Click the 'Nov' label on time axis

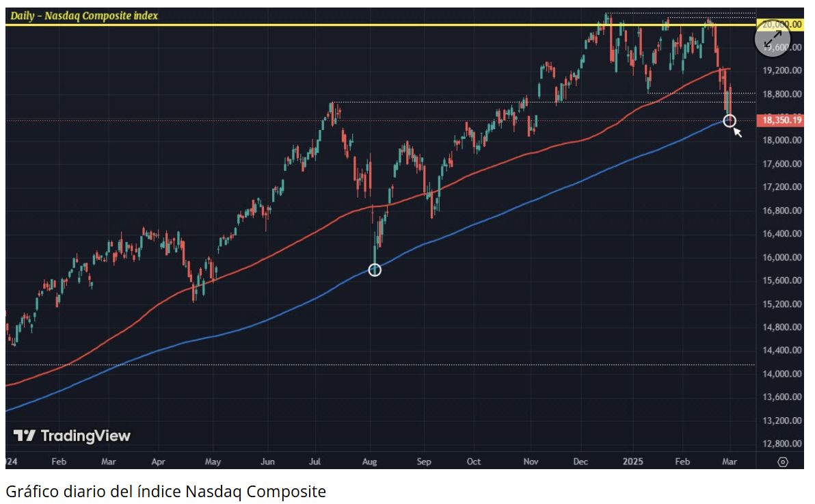pos(531,462)
